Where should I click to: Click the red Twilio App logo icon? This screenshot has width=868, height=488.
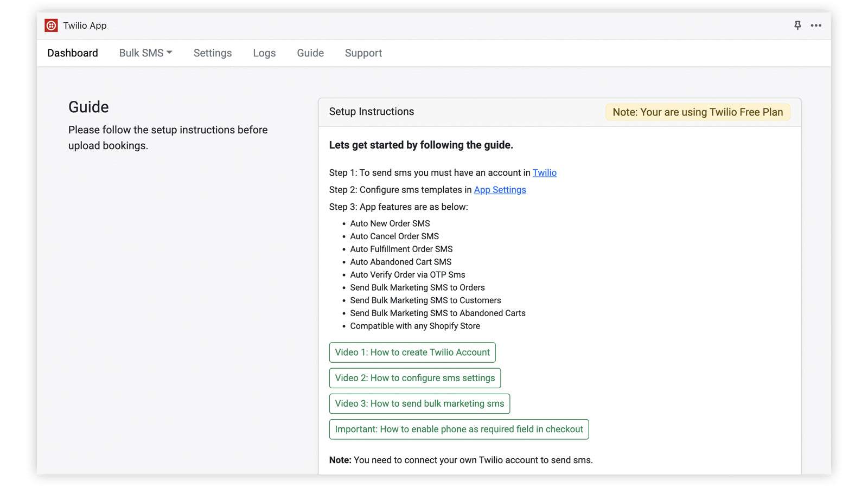pos(51,25)
